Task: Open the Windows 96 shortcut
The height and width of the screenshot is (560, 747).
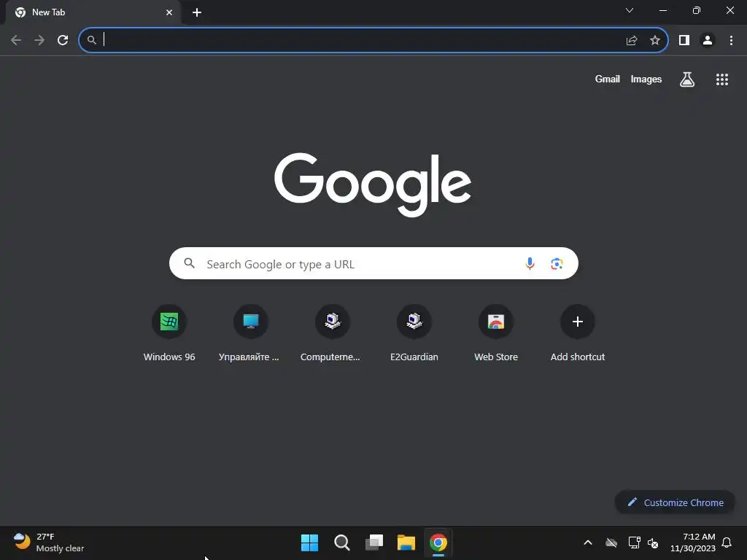Action: 169,332
